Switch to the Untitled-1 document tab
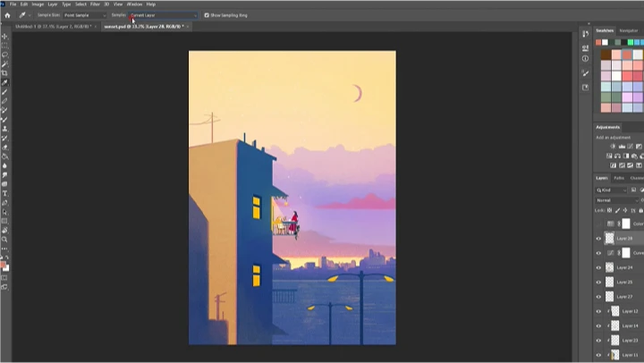This screenshot has width=644, height=363. 53,26
